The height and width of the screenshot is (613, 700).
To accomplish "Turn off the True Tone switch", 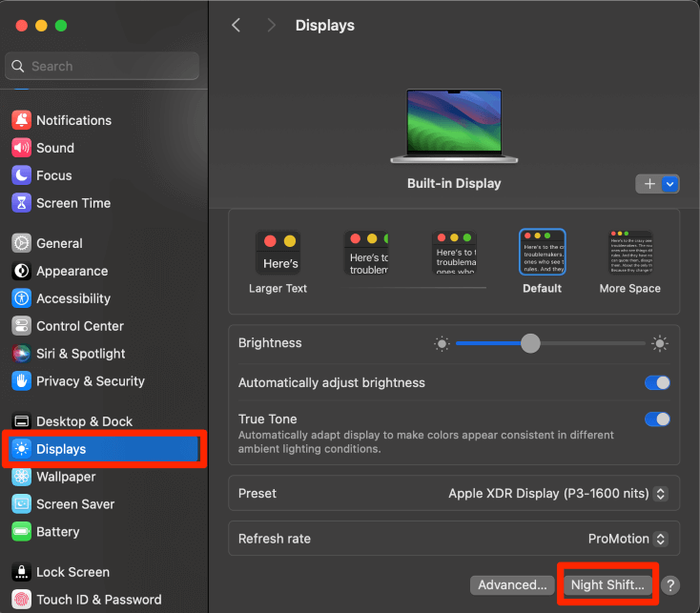I will coord(657,419).
